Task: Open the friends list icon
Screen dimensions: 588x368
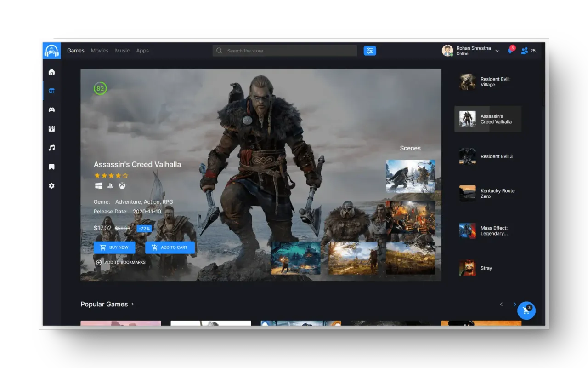Action: point(524,51)
